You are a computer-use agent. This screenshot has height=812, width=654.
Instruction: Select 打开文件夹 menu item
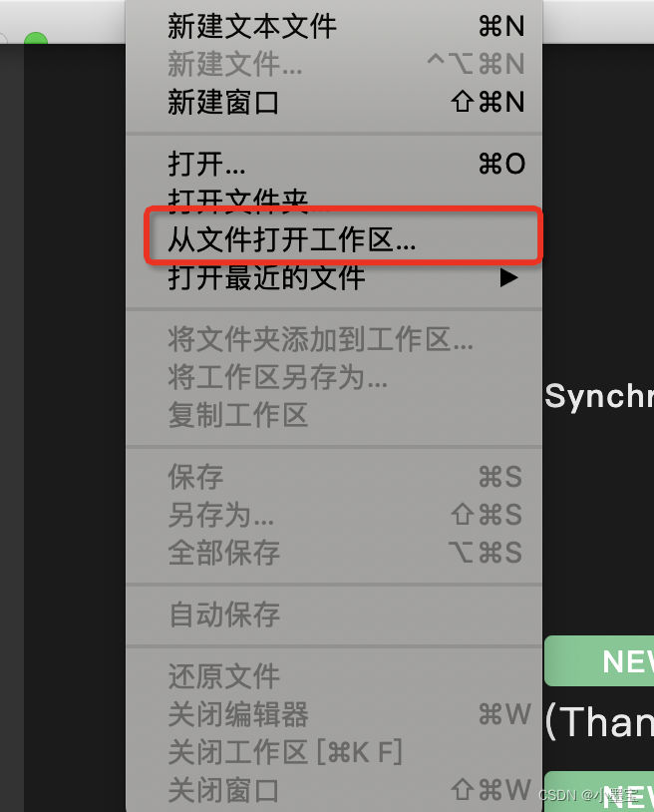[x=334, y=200]
